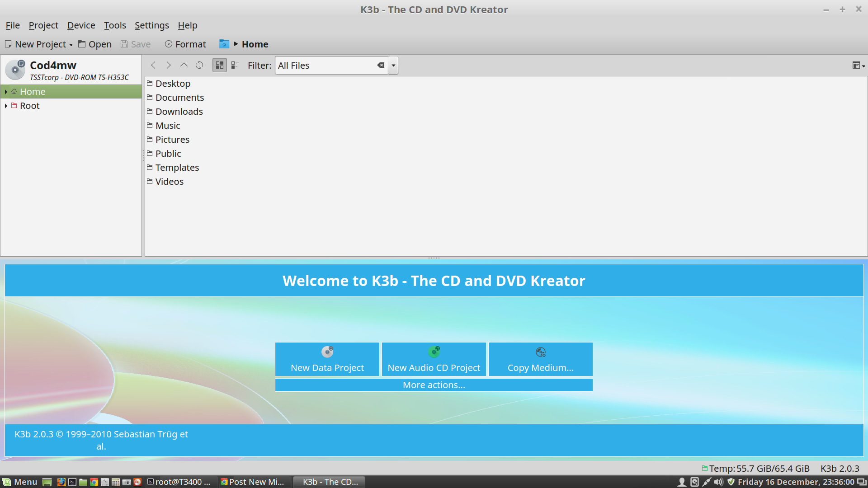Open the Filter combo box dropdown
Viewport: 868px width, 488px height.
[x=393, y=66]
